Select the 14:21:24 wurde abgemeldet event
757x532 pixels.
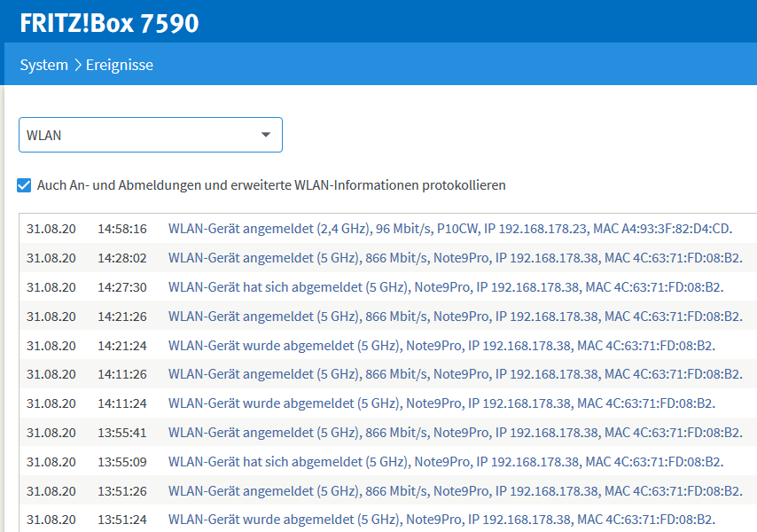point(441,346)
